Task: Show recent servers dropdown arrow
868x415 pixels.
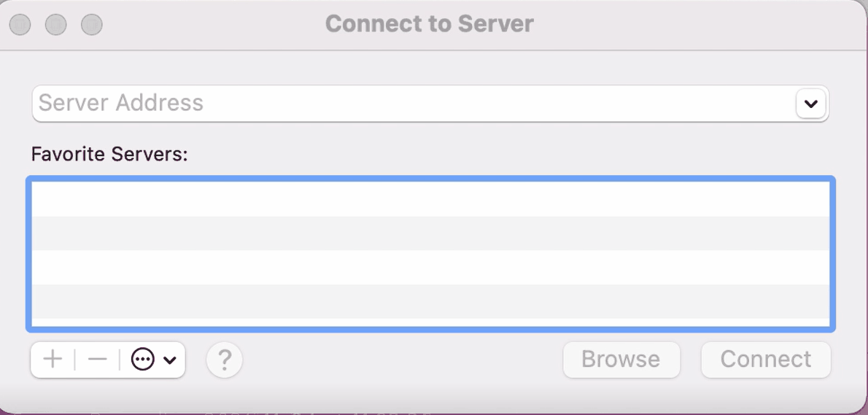Action: tap(811, 104)
